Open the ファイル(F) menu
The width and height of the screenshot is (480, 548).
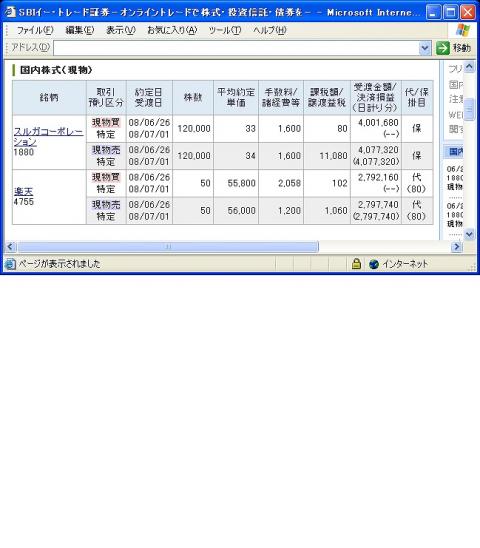[35, 30]
